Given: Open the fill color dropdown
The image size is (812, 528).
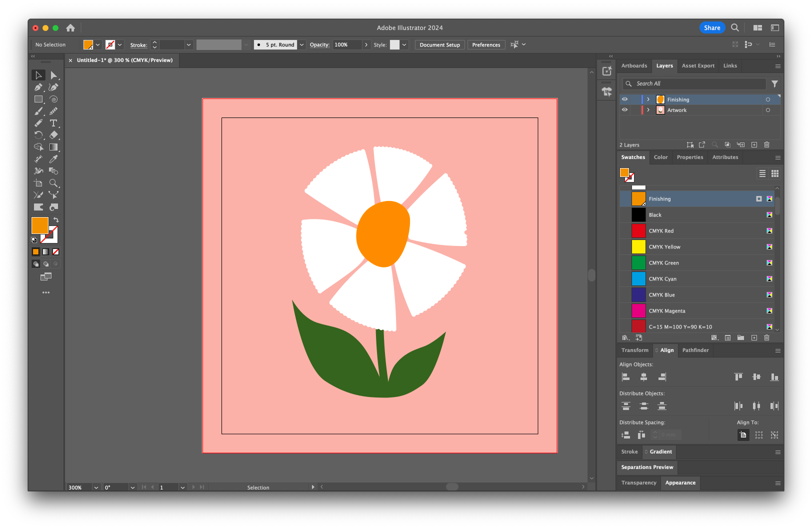Looking at the screenshot, I should tap(97, 44).
